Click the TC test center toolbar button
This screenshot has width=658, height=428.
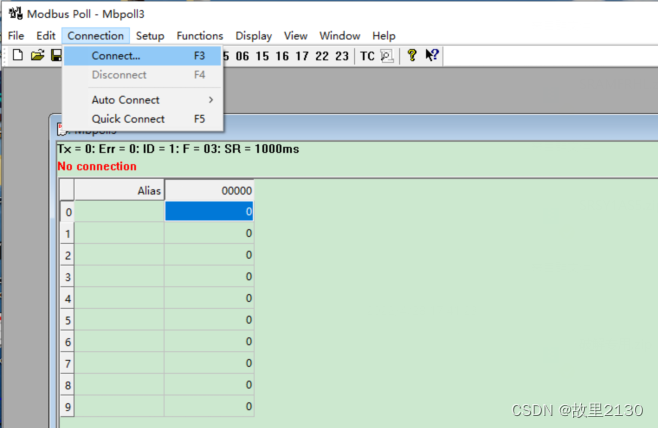coord(367,56)
